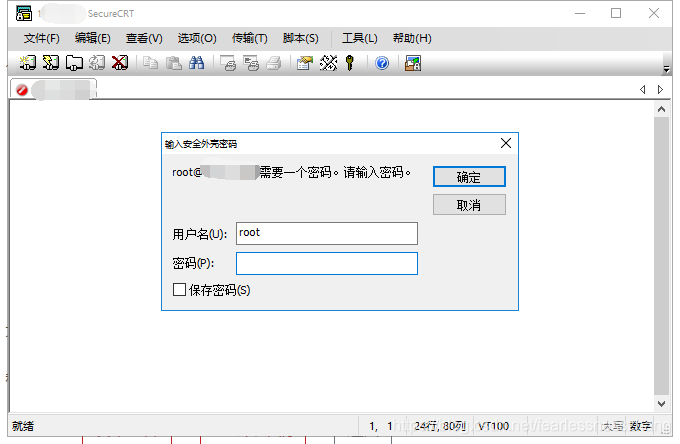Click the grayed Print icon
Viewport: 680px width, 444px height.
coord(274,63)
